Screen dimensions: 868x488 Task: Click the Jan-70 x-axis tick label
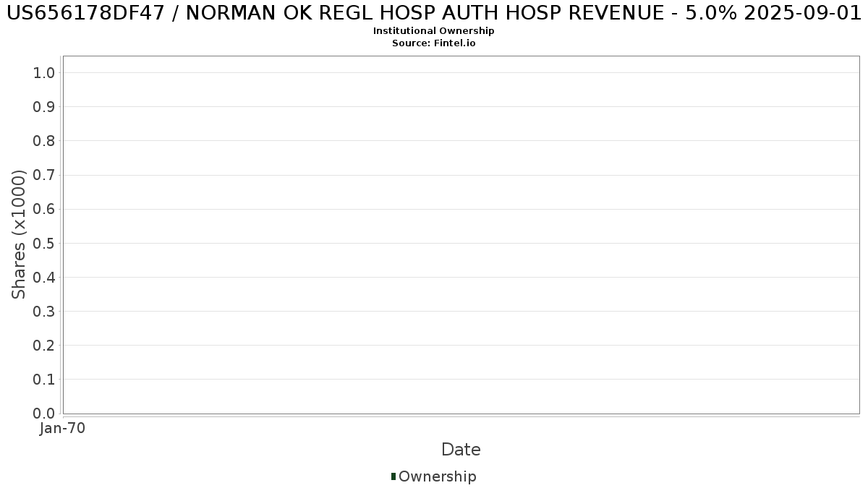pyautogui.click(x=62, y=429)
